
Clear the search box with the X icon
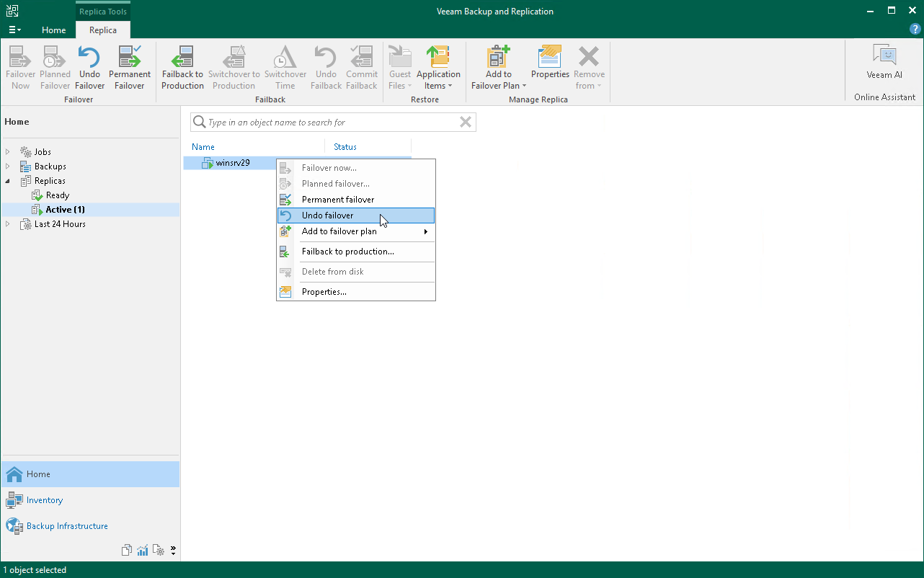[466, 123]
